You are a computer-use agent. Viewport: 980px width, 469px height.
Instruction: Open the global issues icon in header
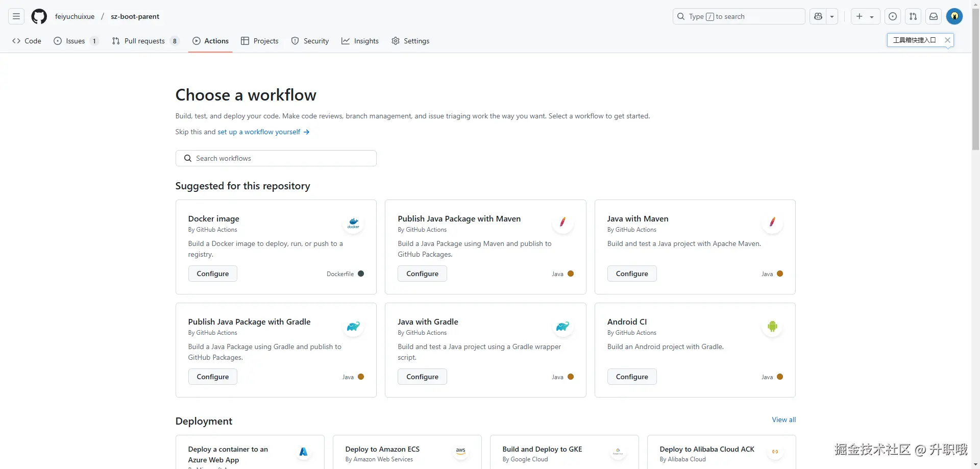point(893,16)
